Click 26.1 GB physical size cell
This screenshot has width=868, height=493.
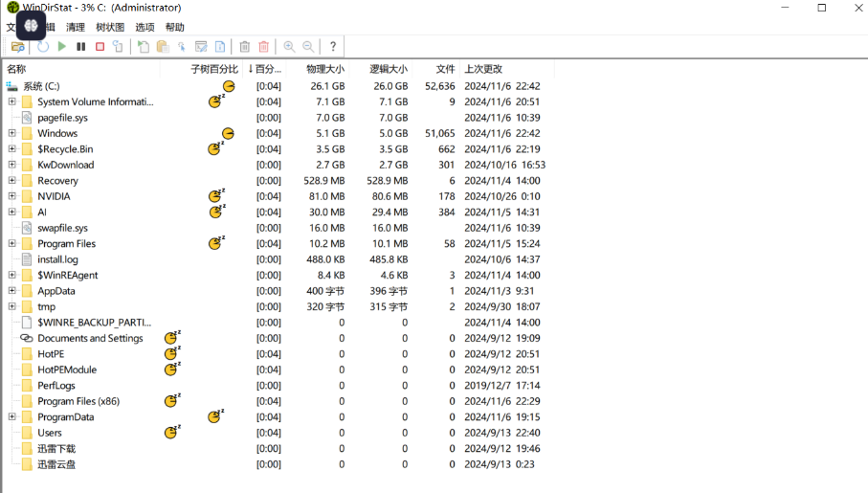pyautogui.click(x=327, y=86)
